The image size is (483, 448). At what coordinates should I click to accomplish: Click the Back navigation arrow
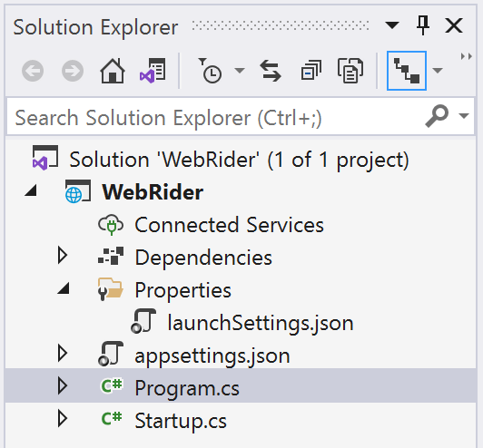coord(33,71)
